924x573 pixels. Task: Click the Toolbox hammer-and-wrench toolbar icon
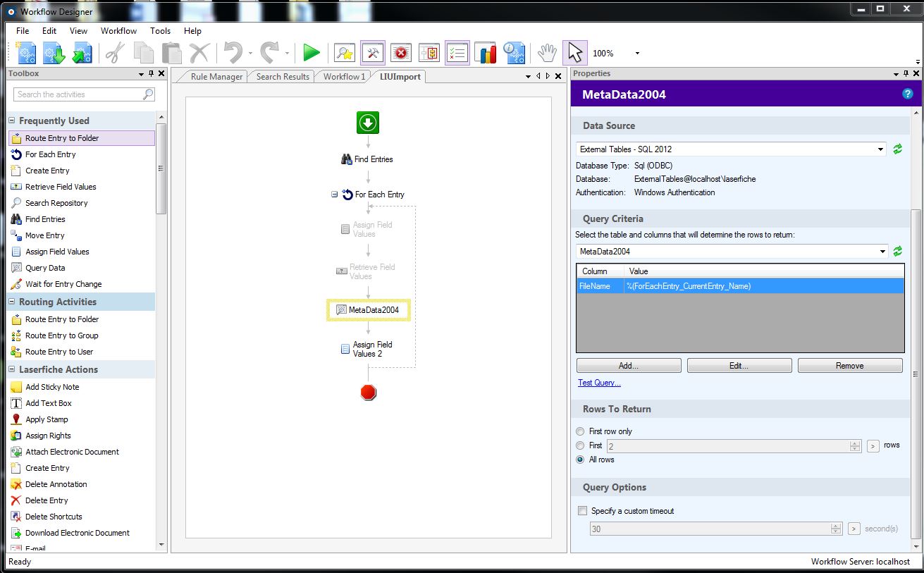[x=373, y=53]
